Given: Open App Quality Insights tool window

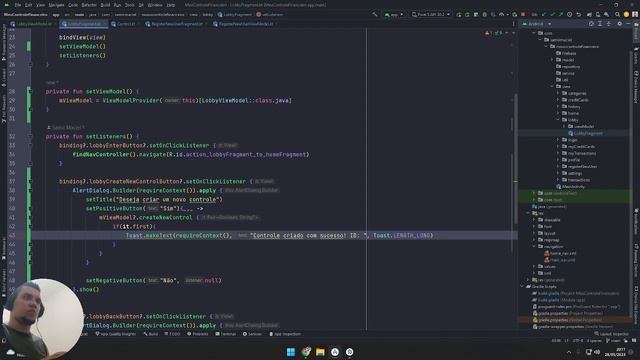Looking at the screenshot, I should point(116,334).
